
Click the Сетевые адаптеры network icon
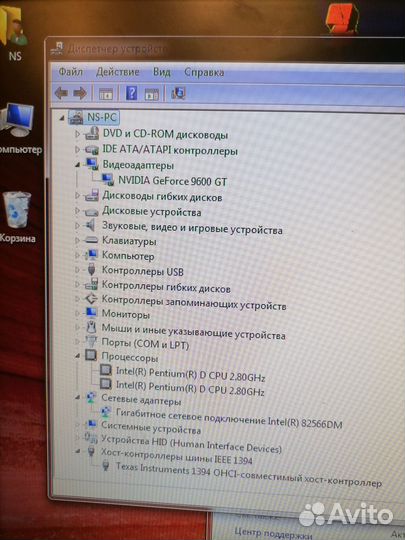pos(91,398)
